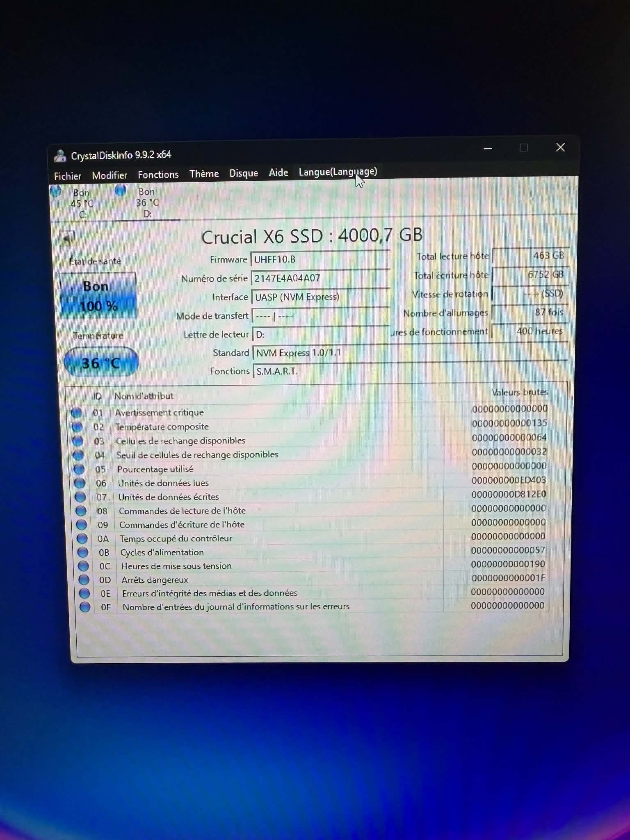Click status dot for Erreurs d'intégrité des médias
Screen dimensions: 630x840
point(84,593)
